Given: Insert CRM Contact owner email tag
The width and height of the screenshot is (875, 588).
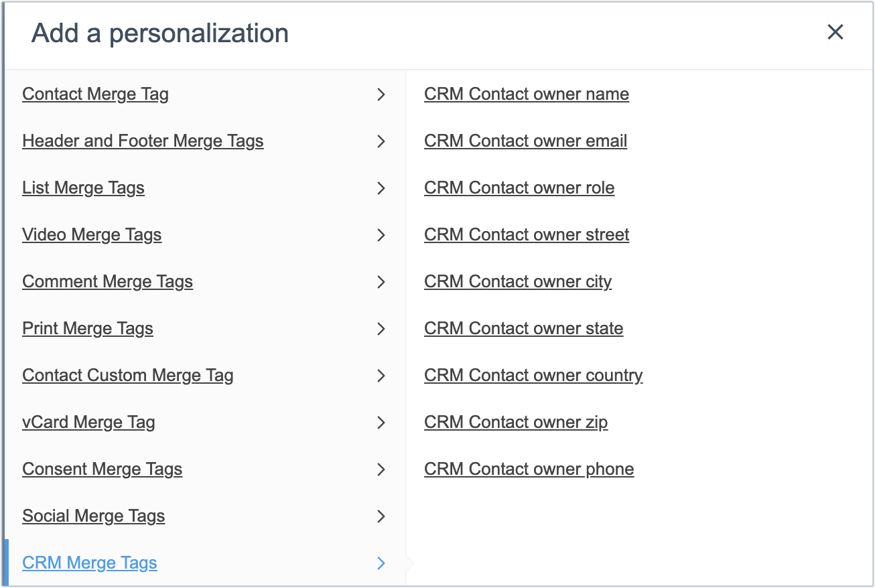Looking at the screenshot, I should 526,141.
